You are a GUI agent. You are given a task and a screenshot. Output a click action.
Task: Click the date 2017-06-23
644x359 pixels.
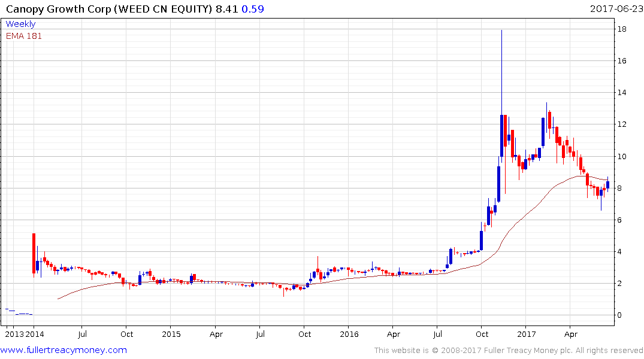pos(616,8)
